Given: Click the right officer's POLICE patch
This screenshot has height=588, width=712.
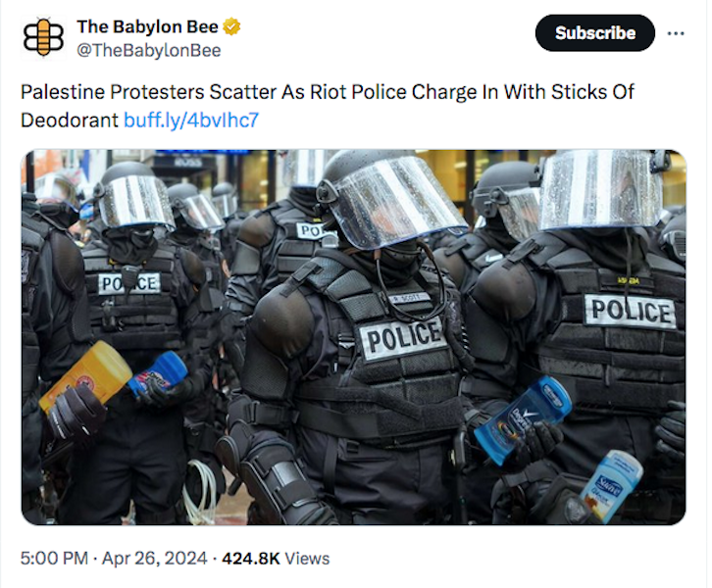Looking at the screenshot, I should click(x=631, y=312).
